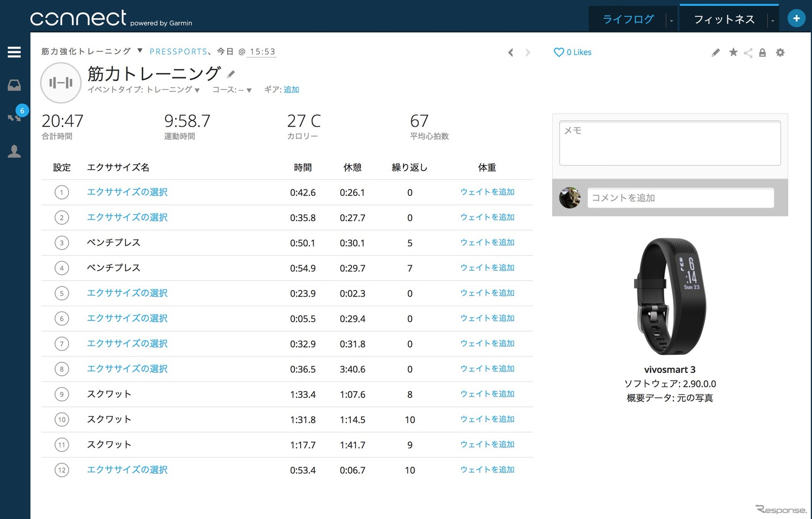Switch to the フィットネス tab
The height and width of the screenshot is (519, 812).
(x=724, y=19)
